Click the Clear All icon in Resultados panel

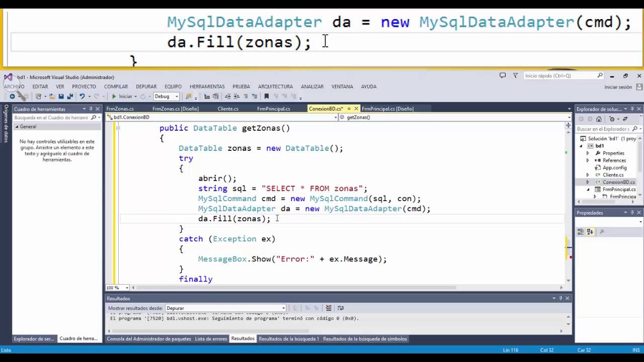pos(329,308)
